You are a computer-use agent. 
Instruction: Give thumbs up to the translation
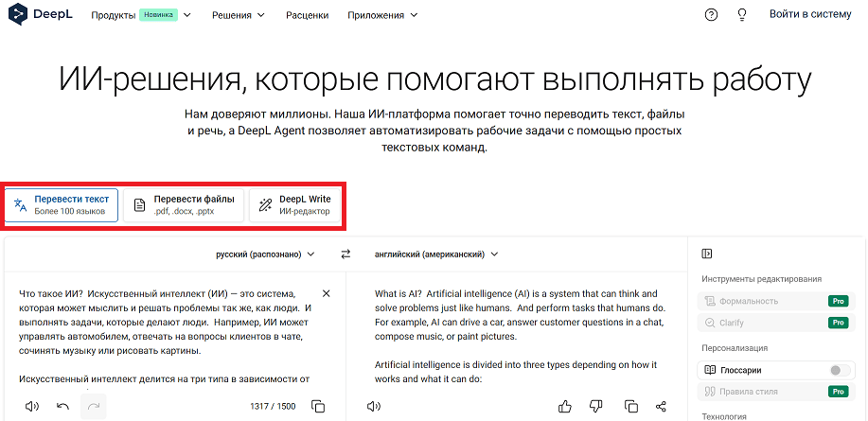565,407
